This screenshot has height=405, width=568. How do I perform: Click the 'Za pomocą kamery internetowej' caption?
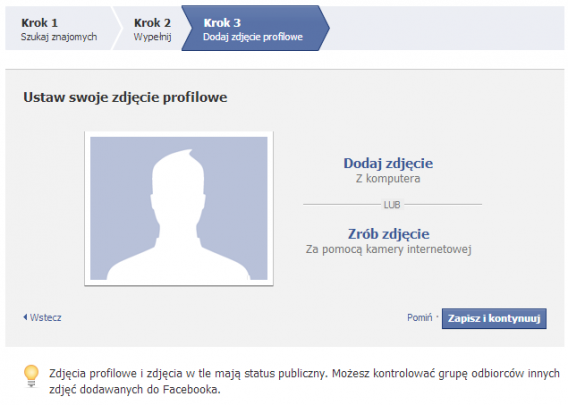coord(389,249)
